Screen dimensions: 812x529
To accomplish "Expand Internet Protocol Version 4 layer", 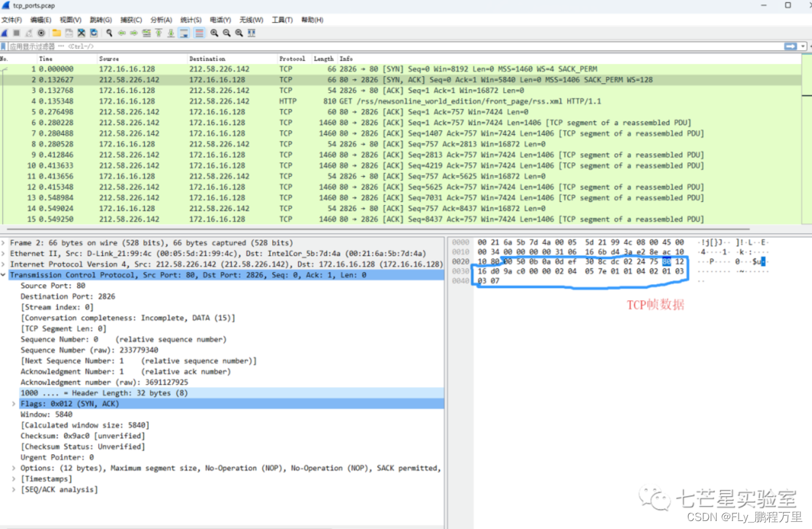I will [x=4, y=264].
